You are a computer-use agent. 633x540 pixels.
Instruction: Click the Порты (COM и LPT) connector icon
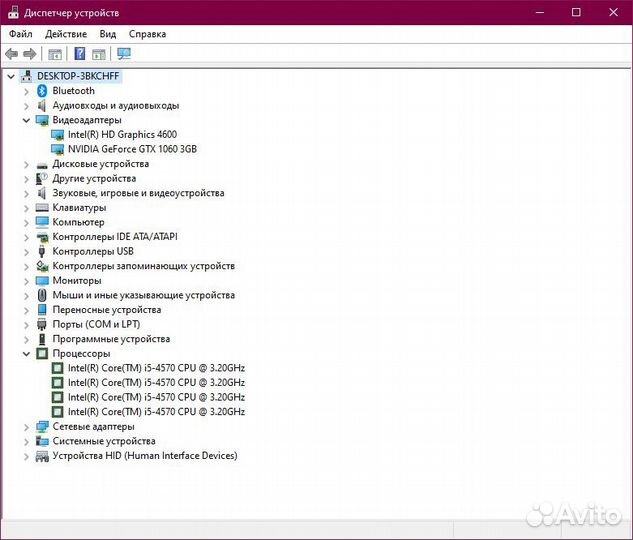(x=42, y=324)
